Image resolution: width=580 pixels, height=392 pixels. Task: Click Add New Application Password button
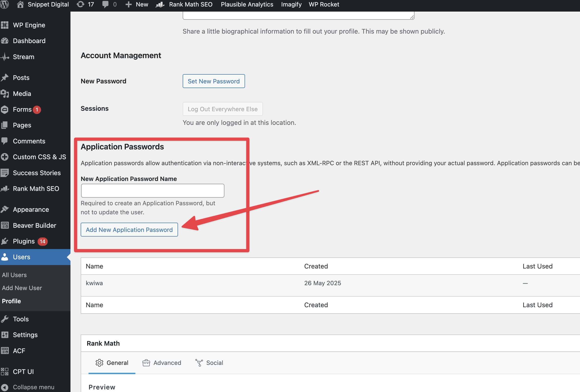click(x=129, y=230)
